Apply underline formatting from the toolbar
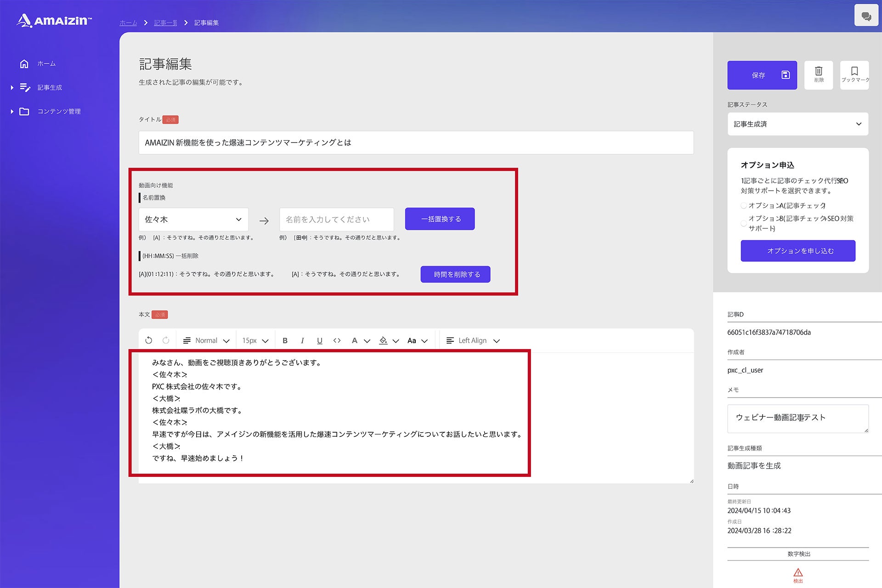The width and height of the screenshot is (882, 588). 320,340
